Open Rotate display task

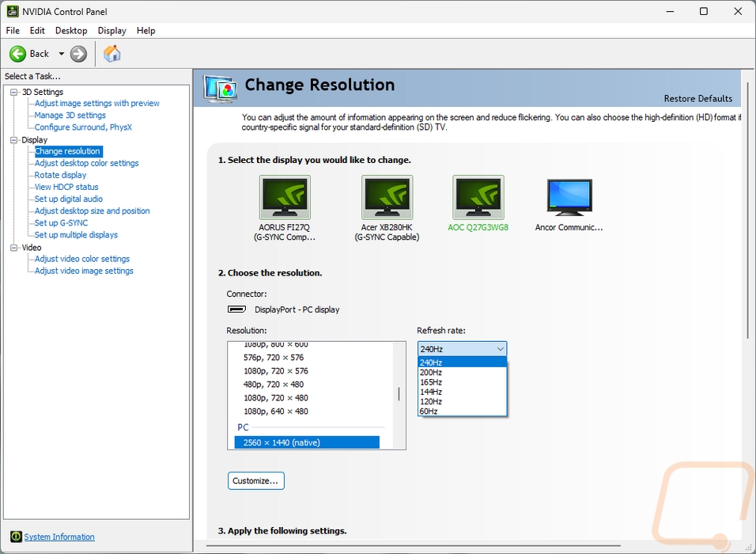click(60, 175)
